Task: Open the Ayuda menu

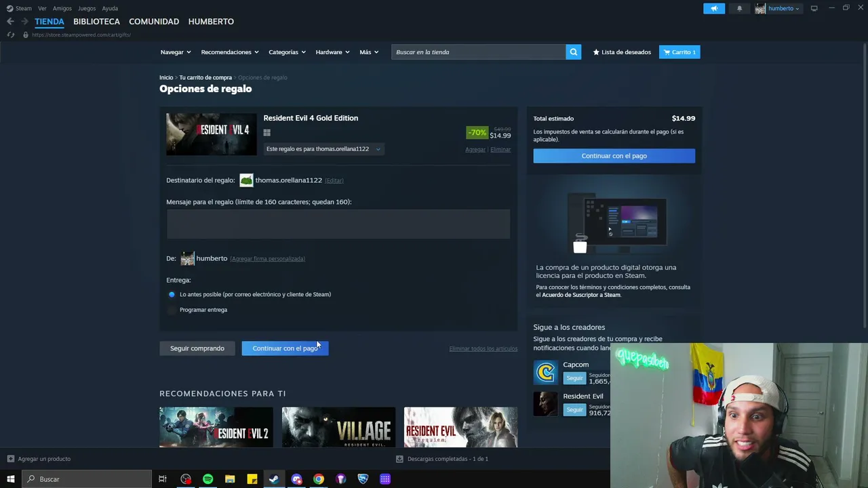Action: click(110, 8)
